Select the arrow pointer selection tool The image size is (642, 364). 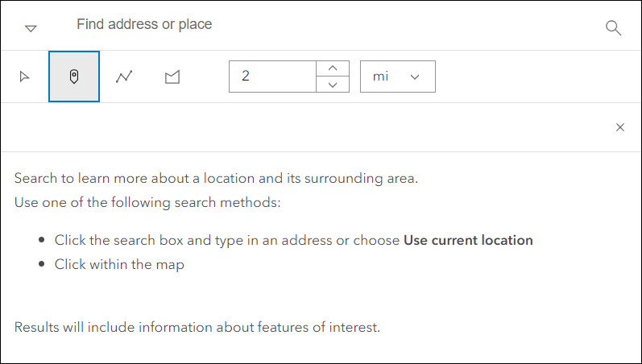[x=24, y=77]
